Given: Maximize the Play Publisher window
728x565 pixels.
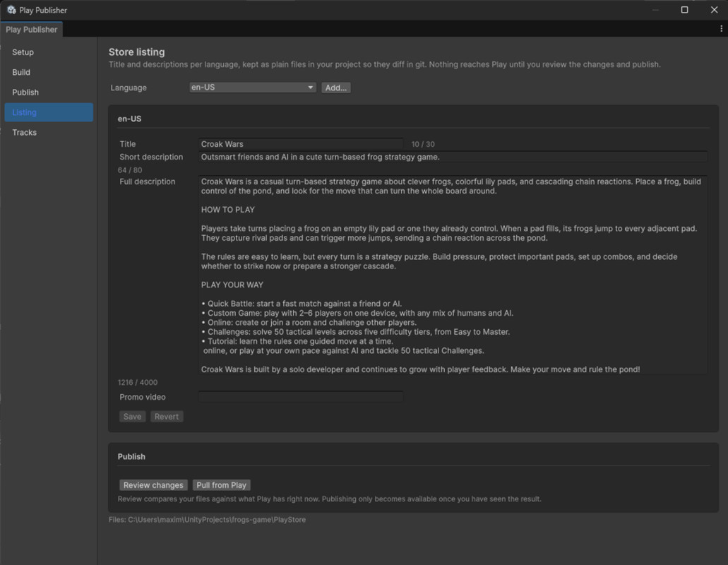Looking at the screenshot, I should pos(684,10).
